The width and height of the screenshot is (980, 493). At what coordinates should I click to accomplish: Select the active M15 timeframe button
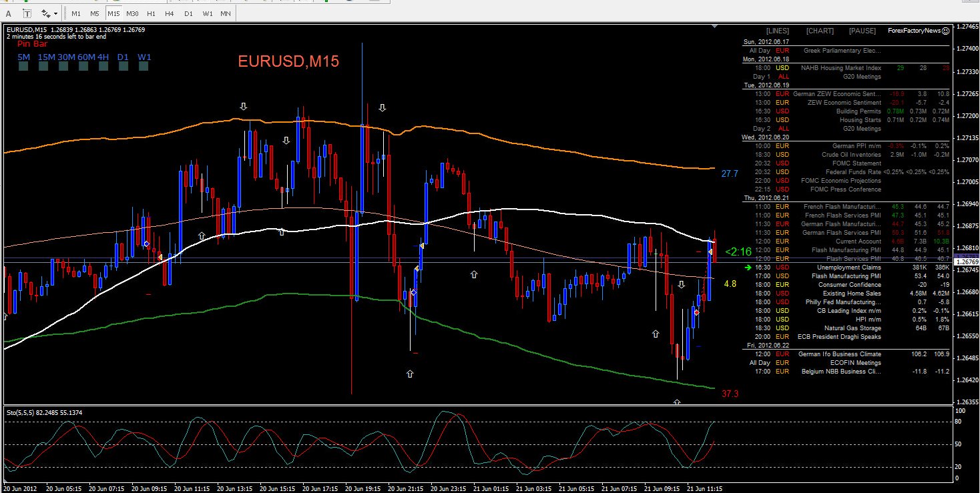[x=113, y=13]
